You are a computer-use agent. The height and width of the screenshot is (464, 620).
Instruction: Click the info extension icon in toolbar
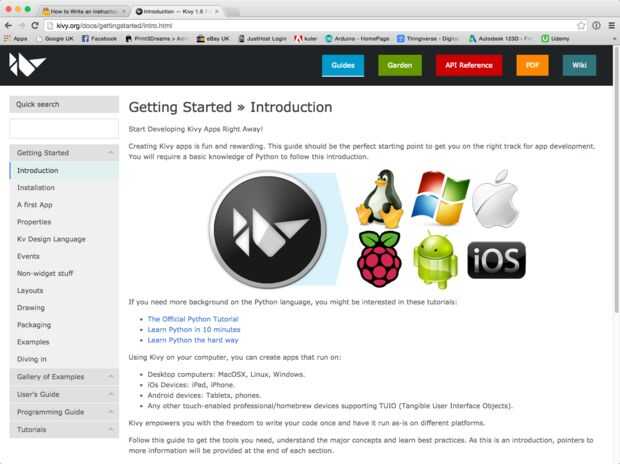[596, 26]
